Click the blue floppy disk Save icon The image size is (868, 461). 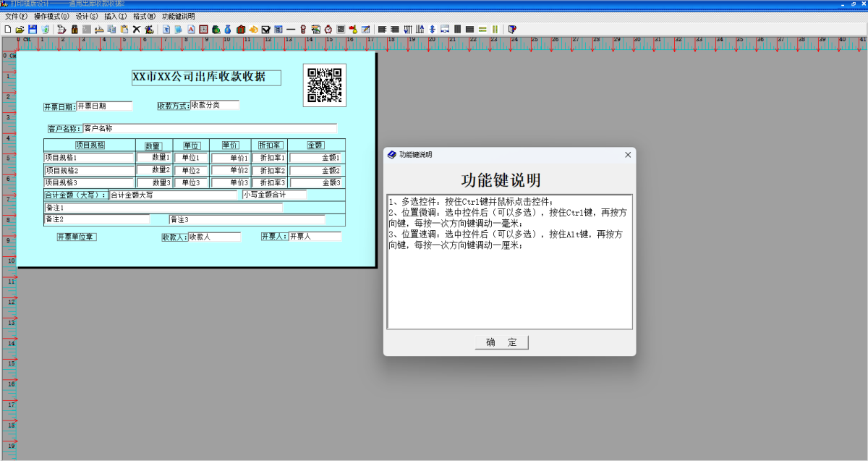33,30
